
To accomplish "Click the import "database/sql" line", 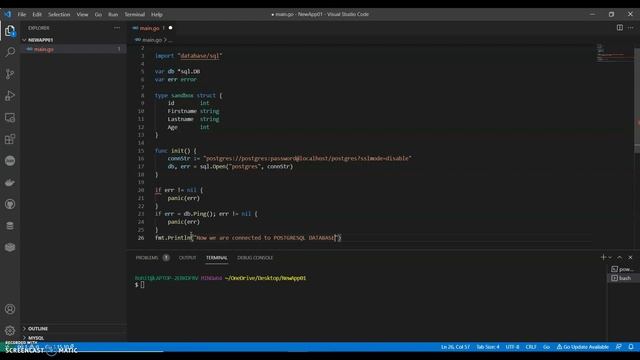I will pyautogui.click(x=188, y=56).
